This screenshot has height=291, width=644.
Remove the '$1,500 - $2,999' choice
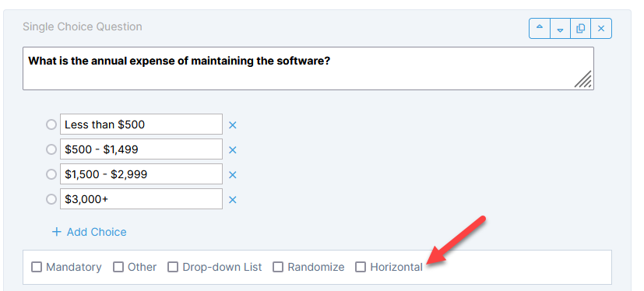tap(233, 175)
